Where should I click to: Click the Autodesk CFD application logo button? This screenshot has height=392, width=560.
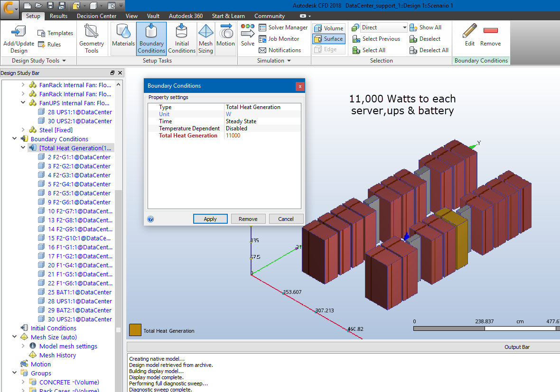(9, 9)
